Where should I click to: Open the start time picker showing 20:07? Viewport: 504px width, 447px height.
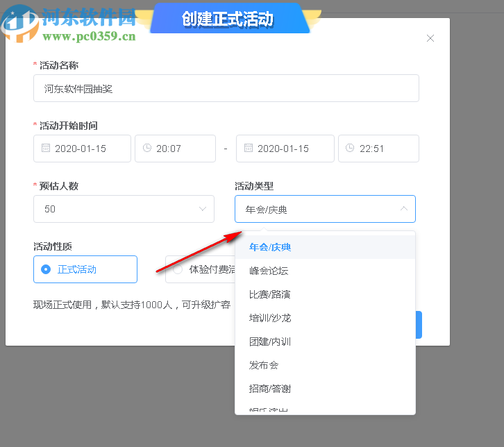175,149
